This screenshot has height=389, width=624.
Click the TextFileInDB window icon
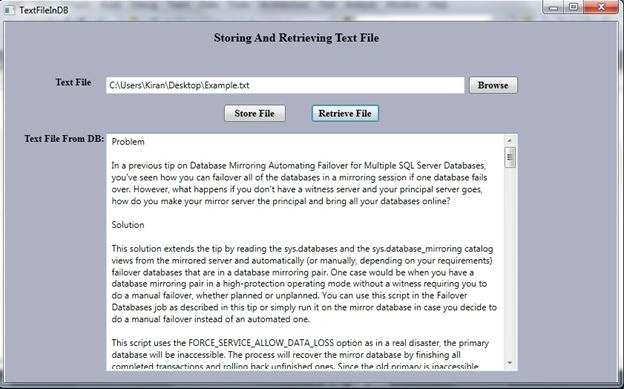coord(9,10)
